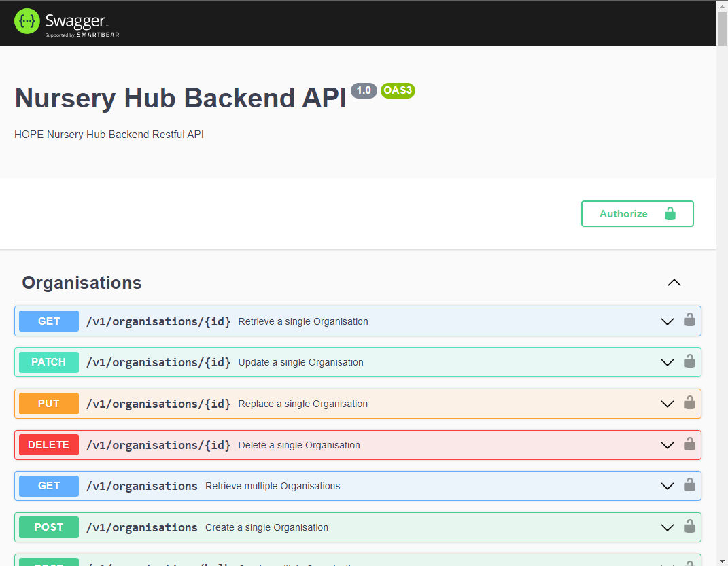Click the lock icon on POST /v1/organisations
This screenshot has height=566, width=728.
pos(690,527)
